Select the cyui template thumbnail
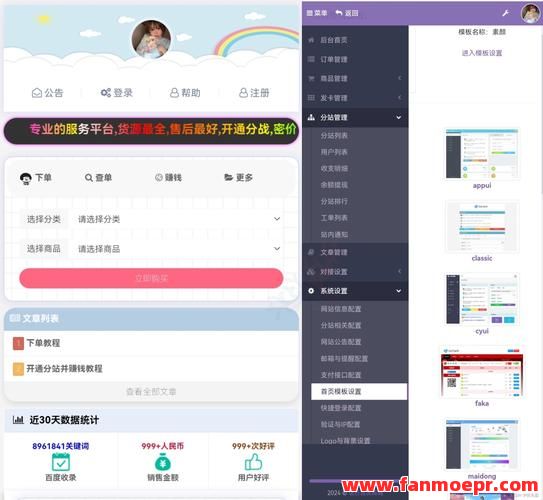The width and height of the screenshot is (543, 500). 482,299
